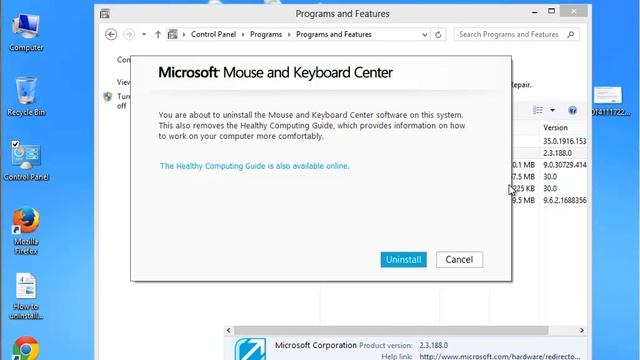The width and height of the screenshot is (640, 360).
Task: Click the address bar location icon
Action: (x=173, y=34)
